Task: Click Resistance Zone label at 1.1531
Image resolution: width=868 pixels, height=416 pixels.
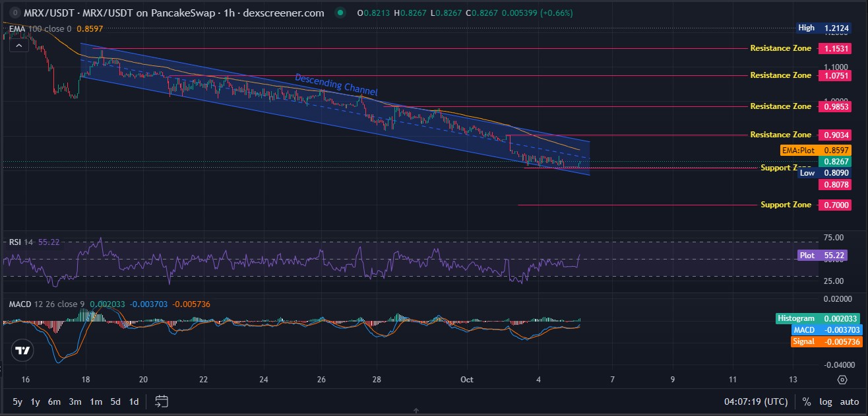Action: click(781, 49)
